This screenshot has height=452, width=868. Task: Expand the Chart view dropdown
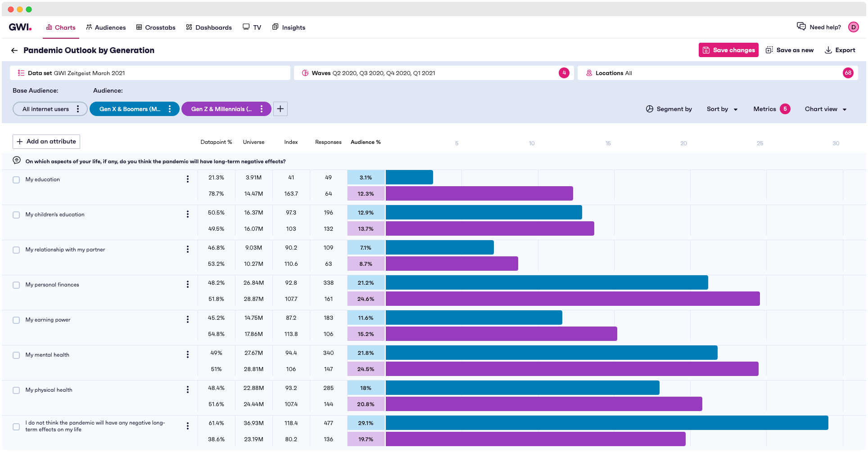[825, 109]
